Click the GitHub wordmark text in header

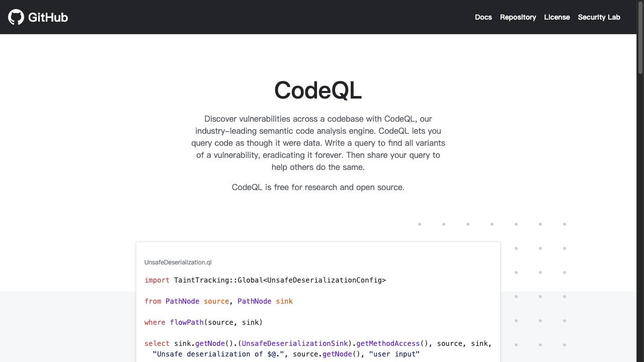48,17
